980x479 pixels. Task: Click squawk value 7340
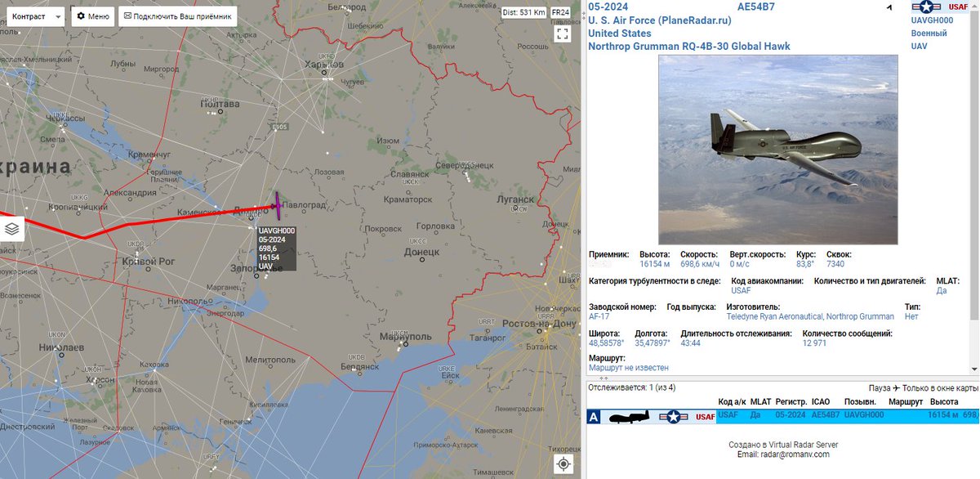tap(835, 265)
